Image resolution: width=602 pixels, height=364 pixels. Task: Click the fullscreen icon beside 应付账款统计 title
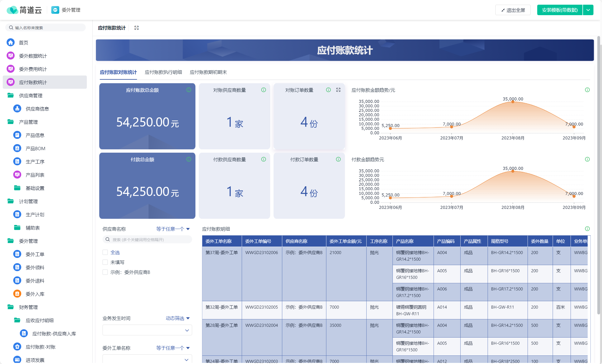click(136, 28)
